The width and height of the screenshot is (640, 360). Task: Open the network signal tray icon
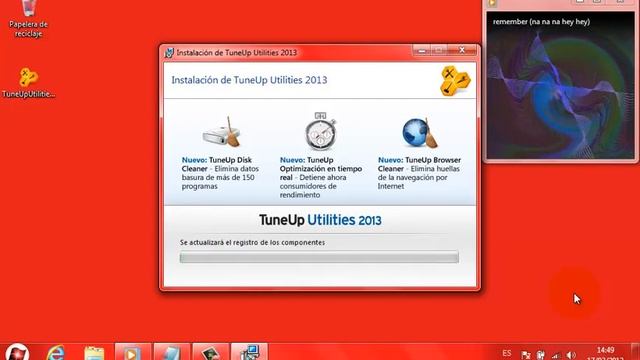(556, 356)
